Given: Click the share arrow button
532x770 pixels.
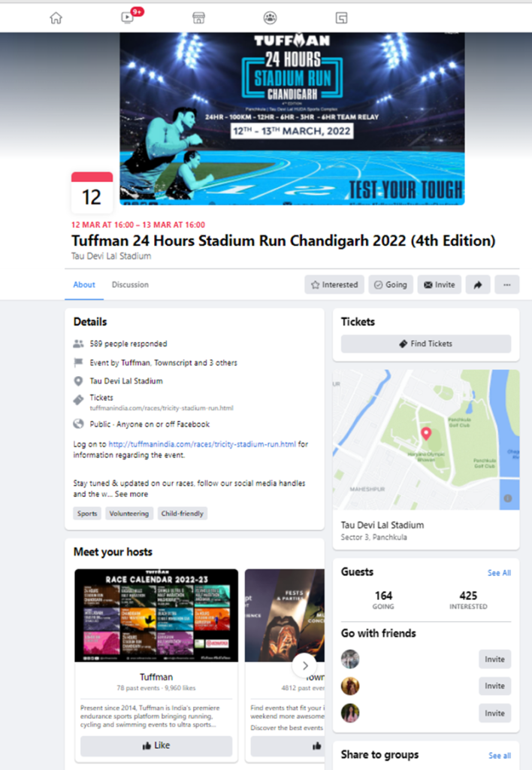Looking at the screenshot, I should coord(478,285).
